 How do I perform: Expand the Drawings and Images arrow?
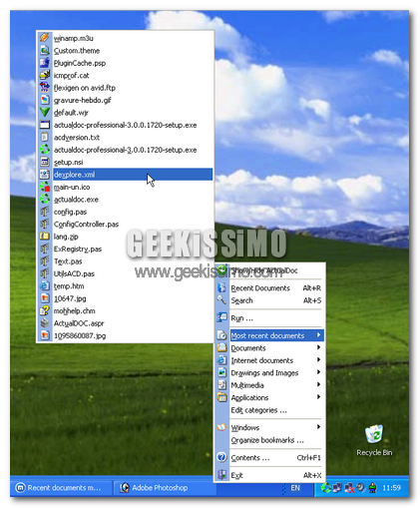click(x=318, y=372)
